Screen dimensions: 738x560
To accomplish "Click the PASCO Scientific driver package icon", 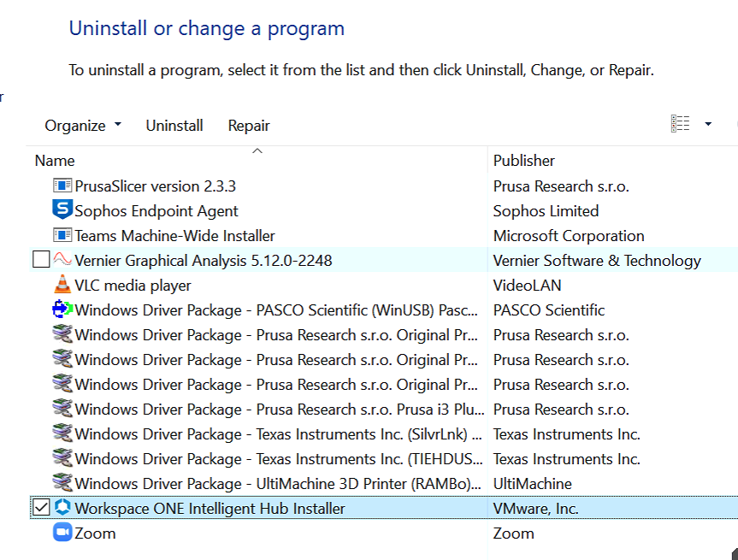I will click(x=62, y=309).
